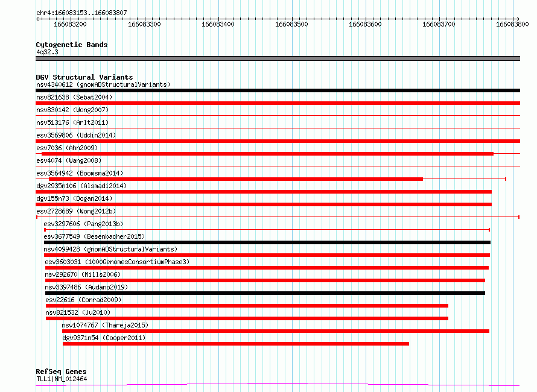
Task: Select the nsv821638 (Sebat2004) variant label
Action: [x=74, y=97]
